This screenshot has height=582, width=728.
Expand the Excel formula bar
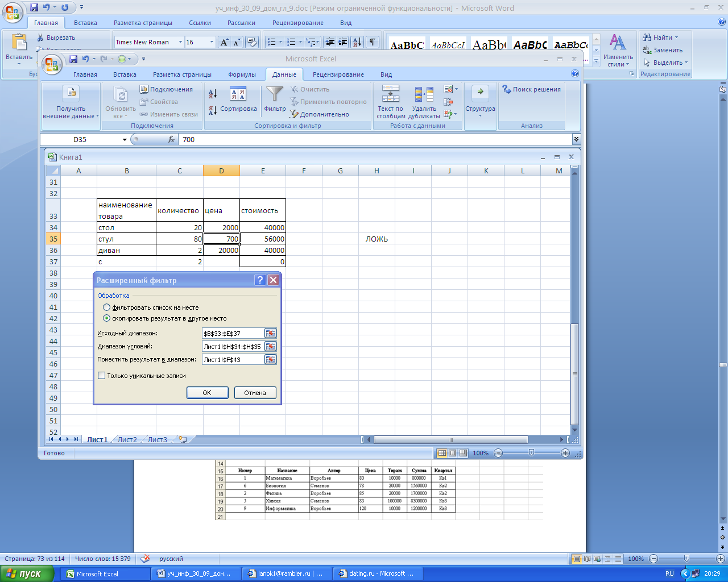(576, 139)
